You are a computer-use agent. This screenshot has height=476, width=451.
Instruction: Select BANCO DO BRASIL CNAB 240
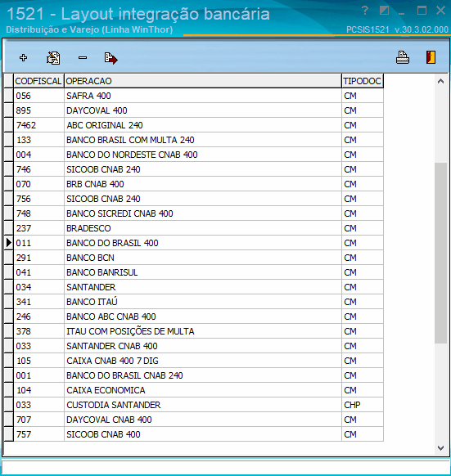[x=194, y=375]
